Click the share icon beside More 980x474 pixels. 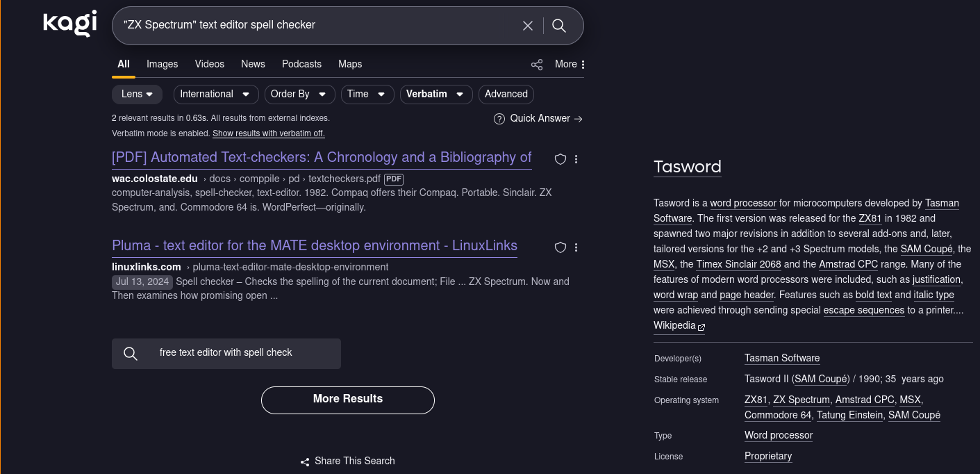click(537, 65)
